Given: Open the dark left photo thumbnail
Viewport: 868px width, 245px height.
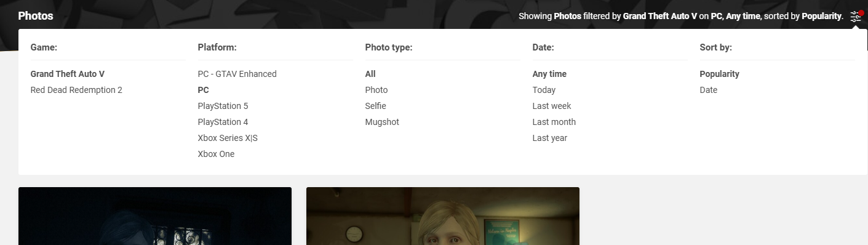Looking at the screenshot, I should point(155,216).
